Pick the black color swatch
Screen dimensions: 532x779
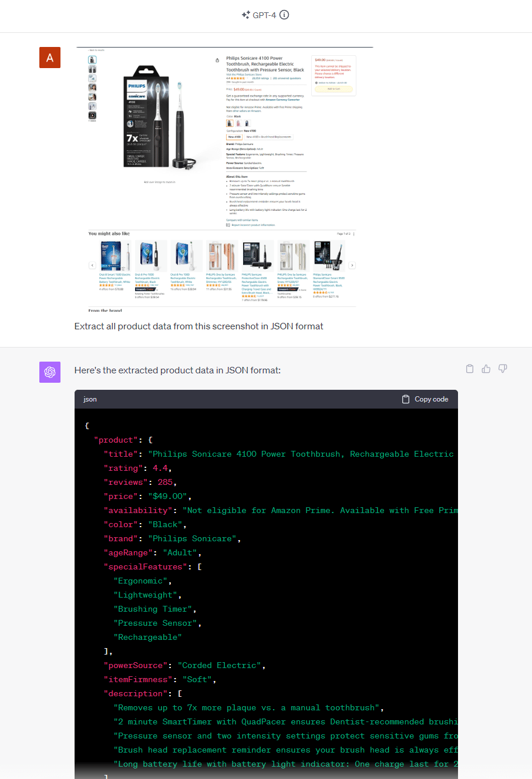click(230, 124)
